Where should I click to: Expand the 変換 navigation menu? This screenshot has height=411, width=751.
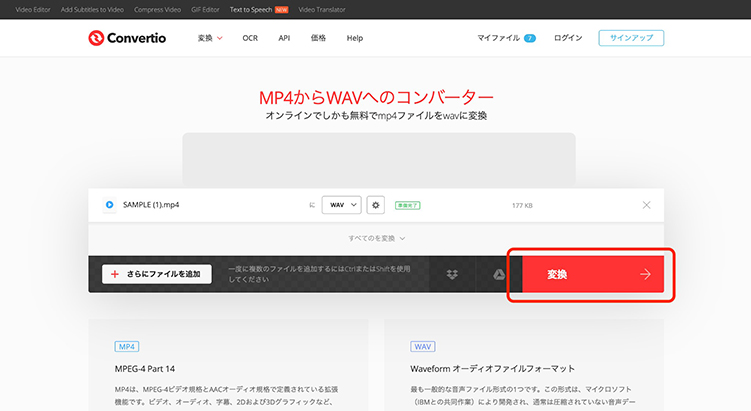click(210, 38)
